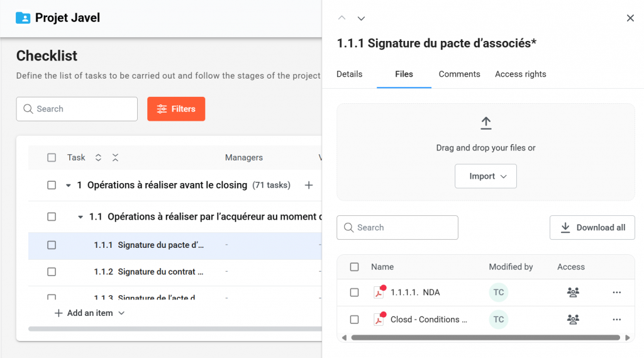This screenshot has height=358, width=644.
Task: Tick checkbox for 1.1.1.1. NDA file
Action: pyautogui.click(x=354, y=293)
